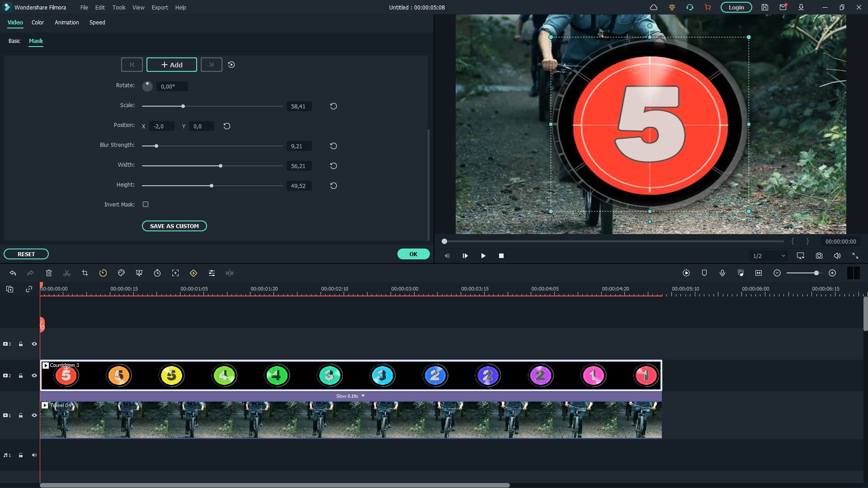Open the 1/2 preview quality dropdown
Image resolution: width=868 pixels, height=488 pixels.
pyautogui.click(x=769, y=256)
